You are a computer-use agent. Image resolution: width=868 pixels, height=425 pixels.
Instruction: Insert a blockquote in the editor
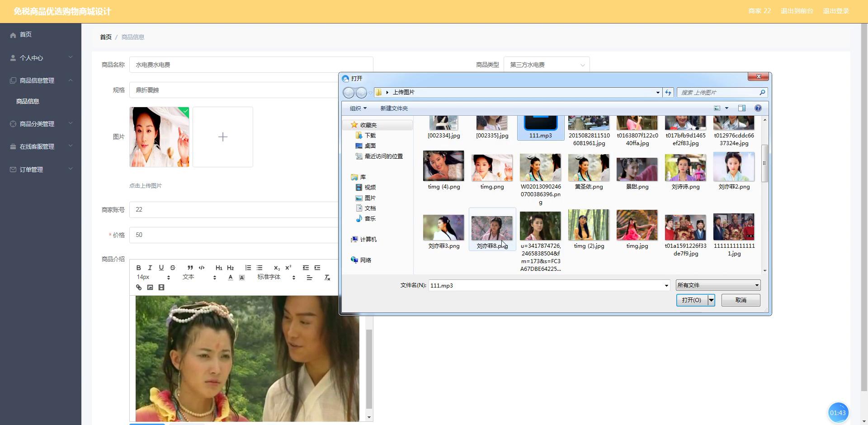tap(190, 268)
